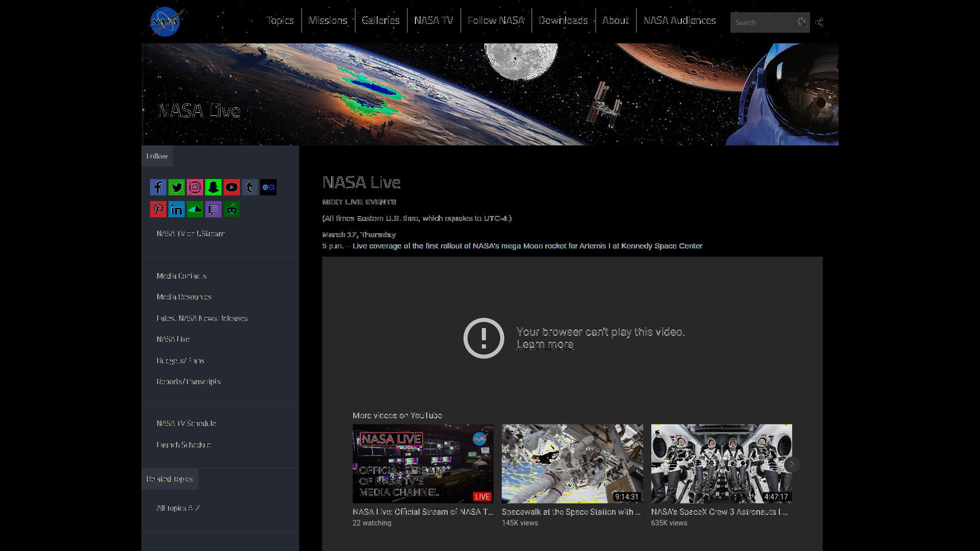This screenshot has width=980, height=551.
Task: Click NASA's SpaceX Crew 3 video title
Action: pyautogui.click(x=719, y=512)
